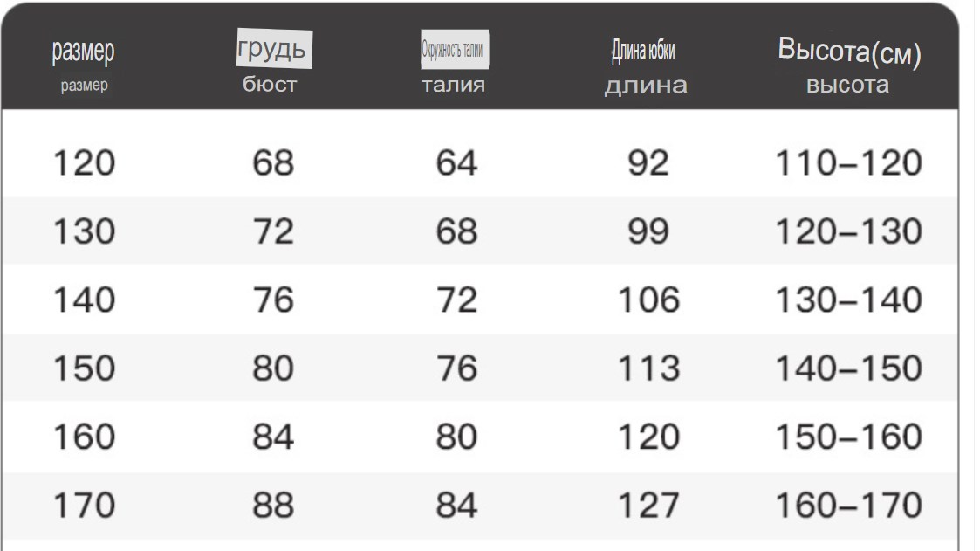Viewport: 980px width, 551px height.
Task: Select size 120 in first row
Action: tap(85, 163)
